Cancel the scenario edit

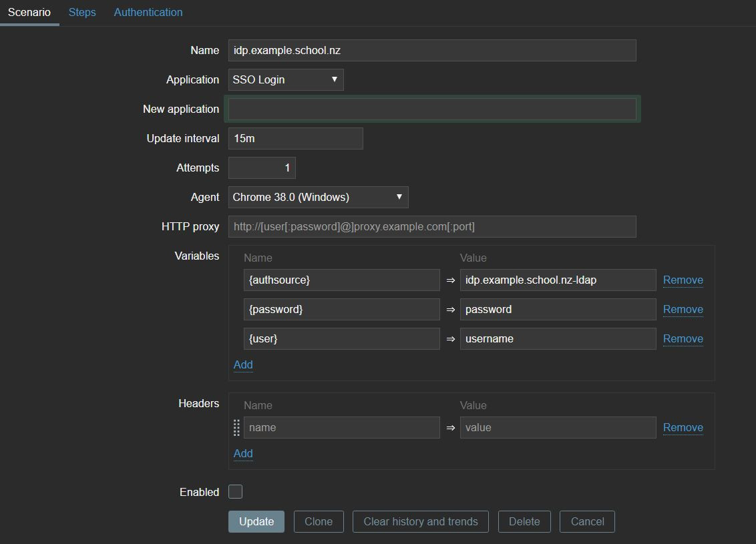[x=587, y=522]
